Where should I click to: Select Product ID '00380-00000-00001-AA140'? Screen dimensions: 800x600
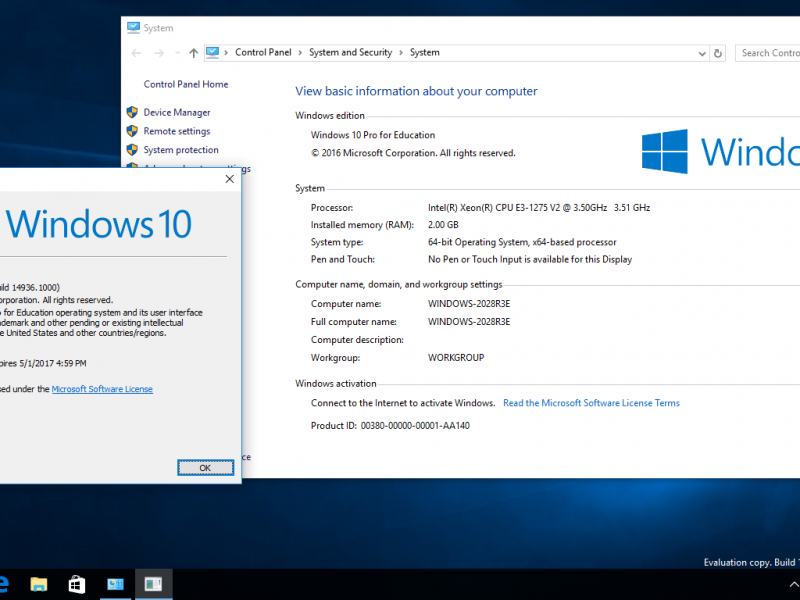(x=415, y=426)
